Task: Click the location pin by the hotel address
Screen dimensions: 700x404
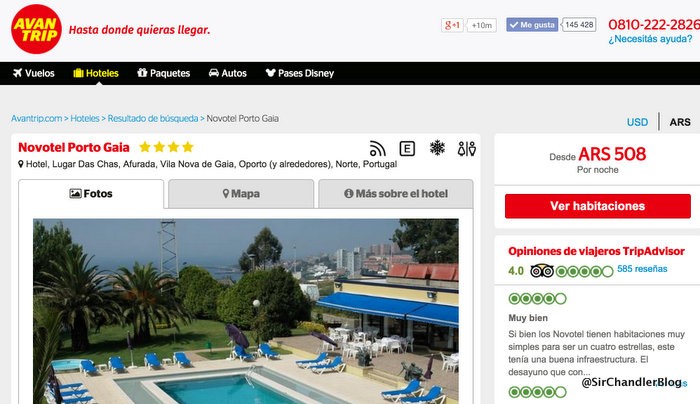Action: [x=21, y=164]
